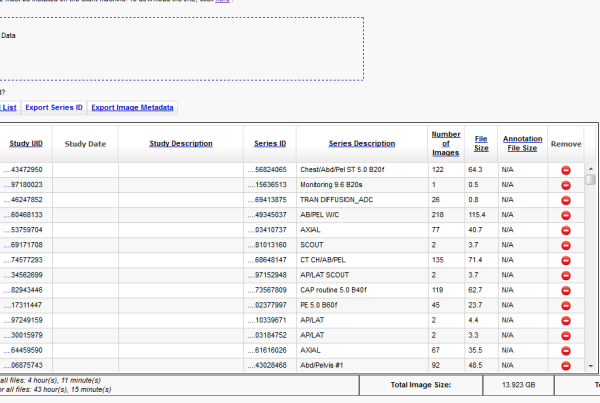This screenshot has width=600, height=403.
Task: Click the Total Image Size label
Action: pyautogui.click(x=421, y=385)
